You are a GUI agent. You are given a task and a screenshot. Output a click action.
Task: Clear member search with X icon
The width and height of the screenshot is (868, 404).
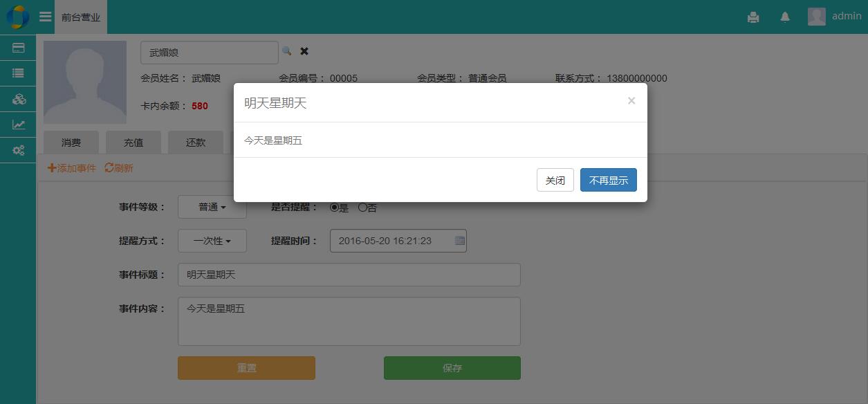coord(304,51)
